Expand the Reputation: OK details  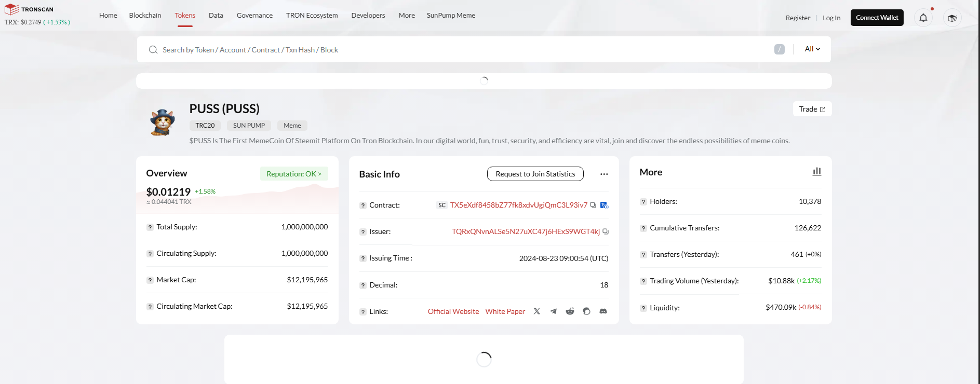tap(294, 174)
